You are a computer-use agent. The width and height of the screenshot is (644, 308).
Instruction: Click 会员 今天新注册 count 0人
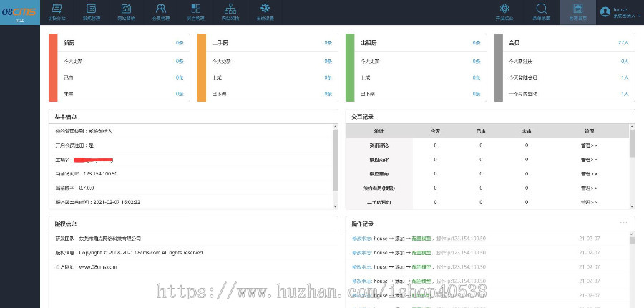pos(625,62)
